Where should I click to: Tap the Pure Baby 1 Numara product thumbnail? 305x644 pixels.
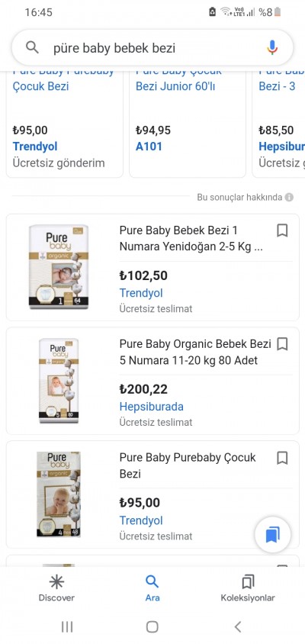pyautogui.click(x=59, y=267)
